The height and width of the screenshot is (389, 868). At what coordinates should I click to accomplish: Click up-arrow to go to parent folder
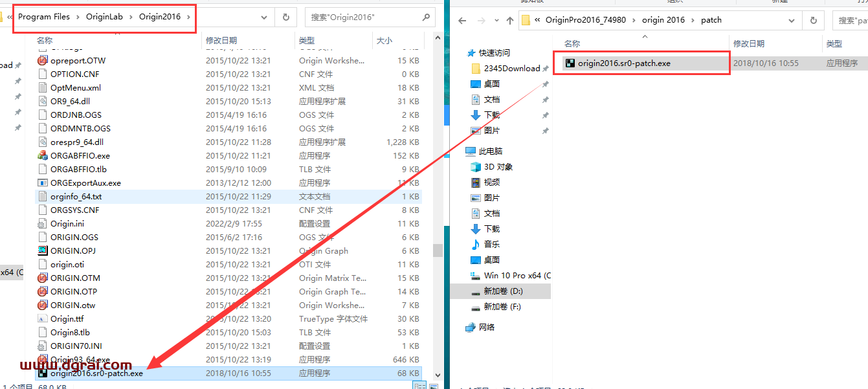pos(511,19)
